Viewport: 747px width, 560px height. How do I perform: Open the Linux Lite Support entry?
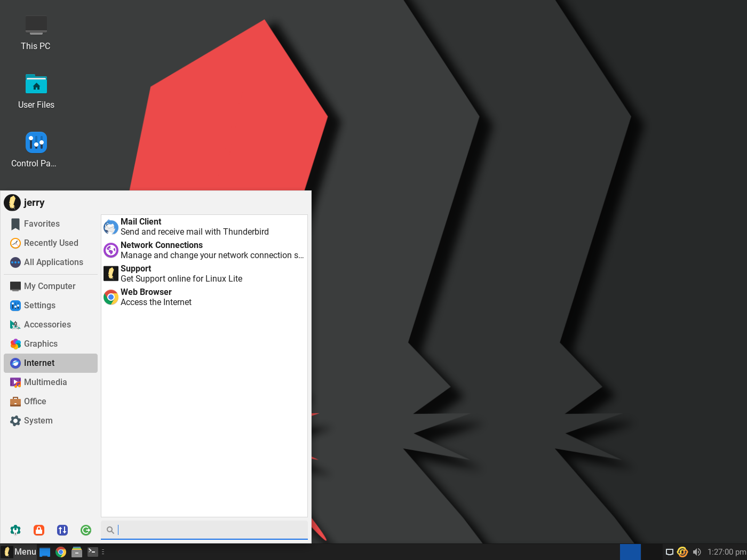204,274
